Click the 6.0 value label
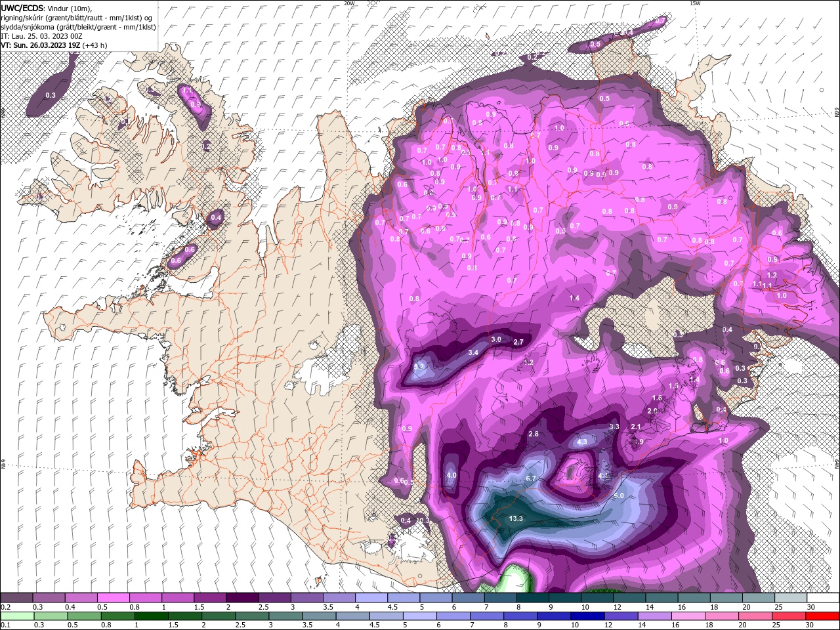The width and height of the screenshot is (840, 630). [619, 495]
